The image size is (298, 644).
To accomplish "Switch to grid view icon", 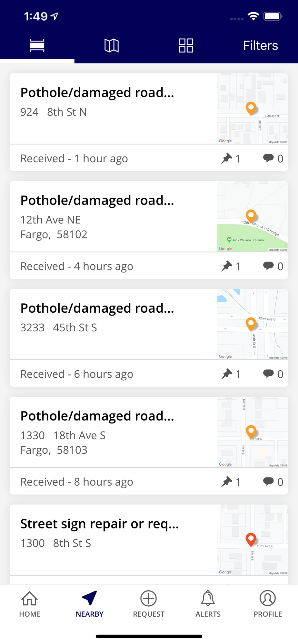I will click(x=186, y=45).
